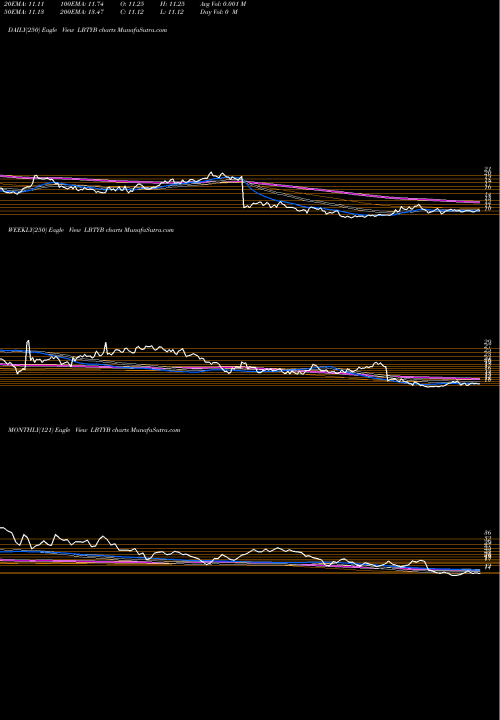Click the WEEKLY(250) Eagle View chart title

[x=91, y=230]
